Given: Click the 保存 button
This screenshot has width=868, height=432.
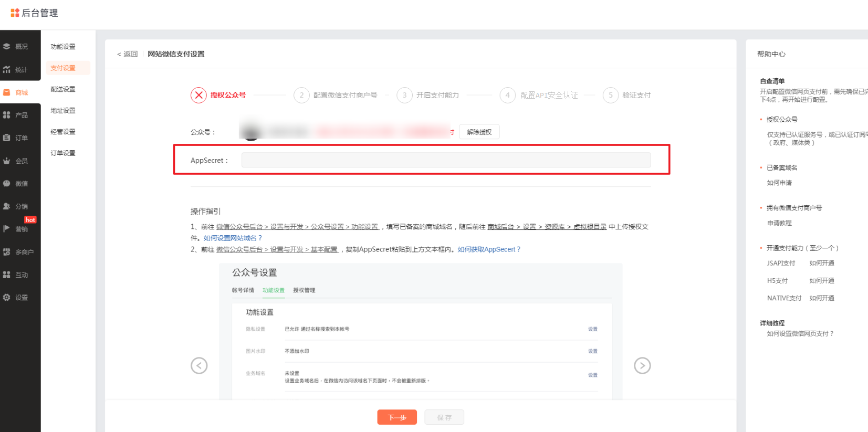Looking at the screenshot, I should click(x=444, y=417).
